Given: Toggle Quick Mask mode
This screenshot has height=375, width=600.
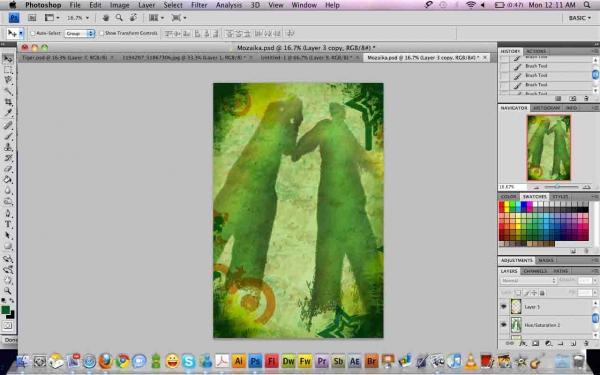Looking at the screenshot, I should tap(8, 326).
